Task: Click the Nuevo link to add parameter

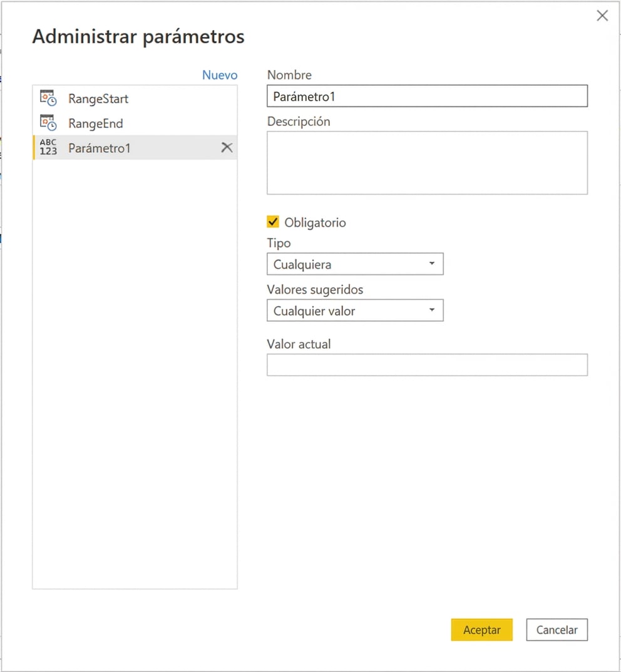Action: coord(220,75)
